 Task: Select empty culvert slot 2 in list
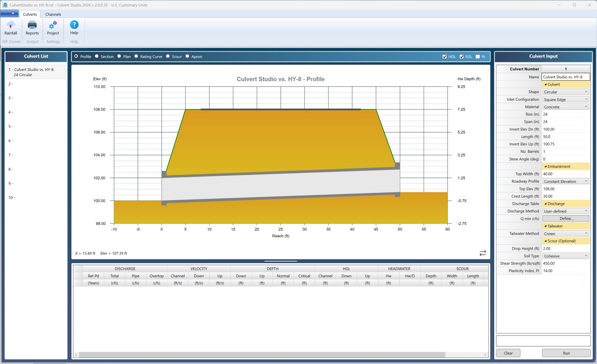click(x=36, y=84)
